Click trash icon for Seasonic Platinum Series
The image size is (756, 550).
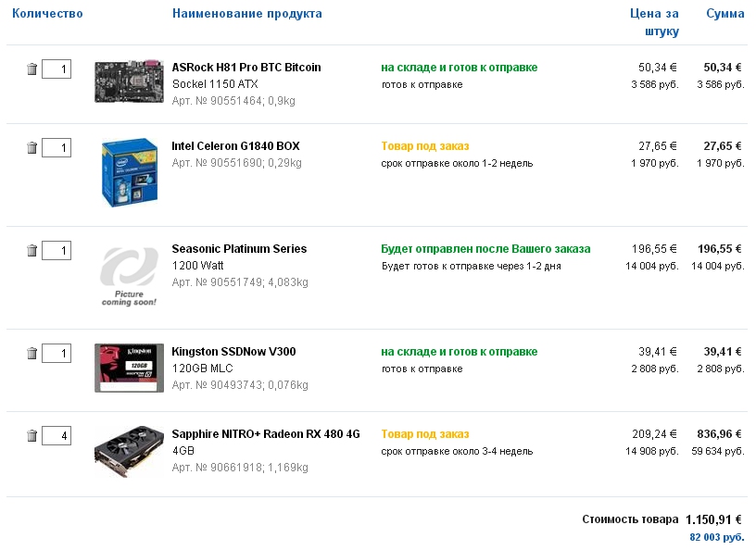tap(31, 250)
